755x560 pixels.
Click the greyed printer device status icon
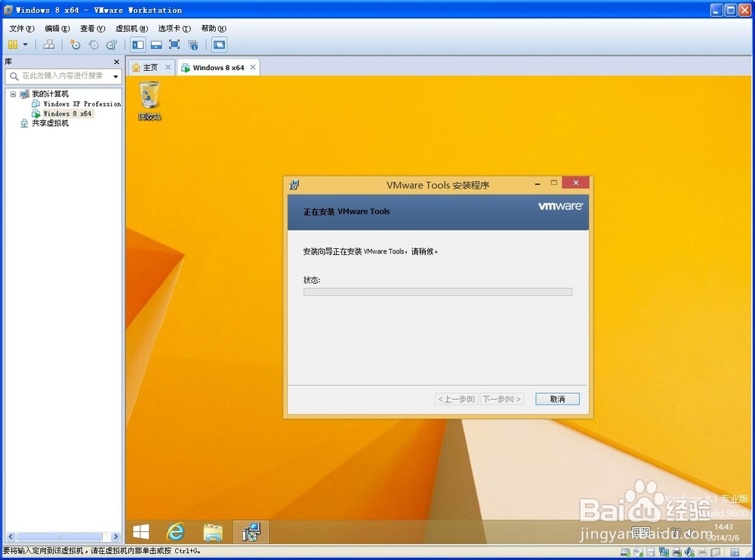click(702, 552)
